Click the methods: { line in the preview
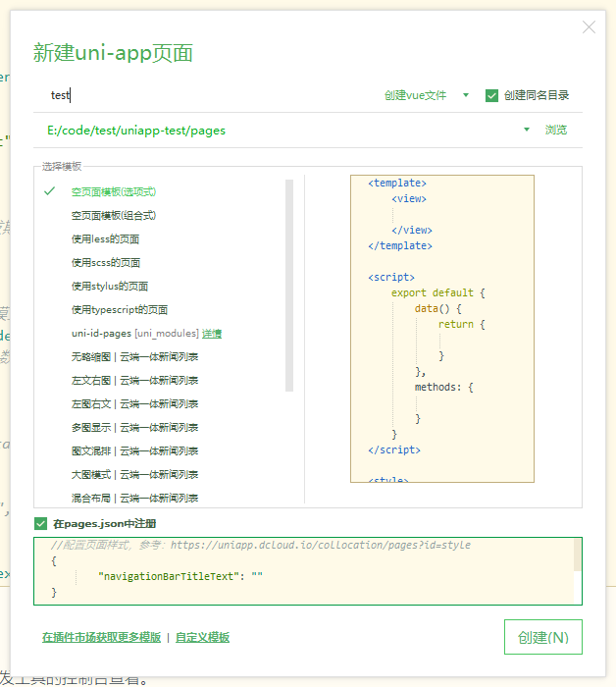 [444, 388]
